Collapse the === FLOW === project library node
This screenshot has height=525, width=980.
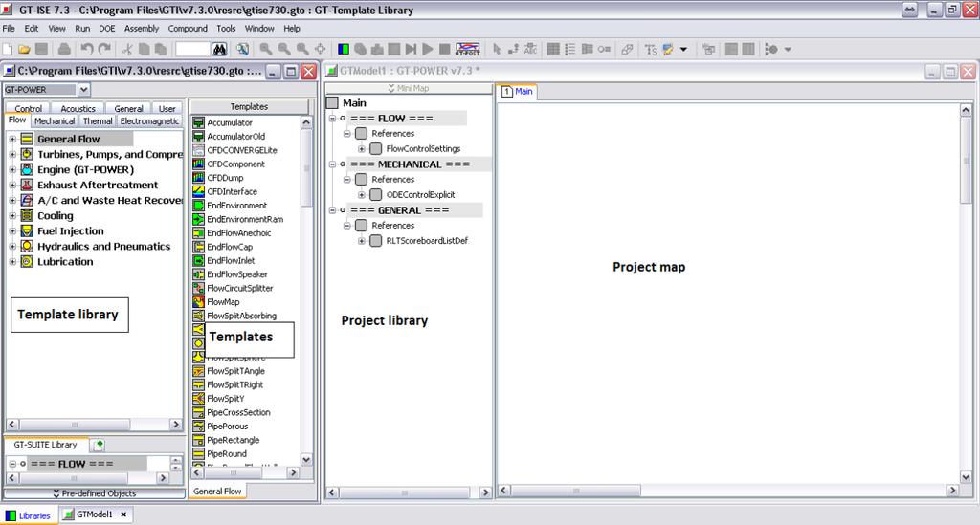tap(332, 118)
